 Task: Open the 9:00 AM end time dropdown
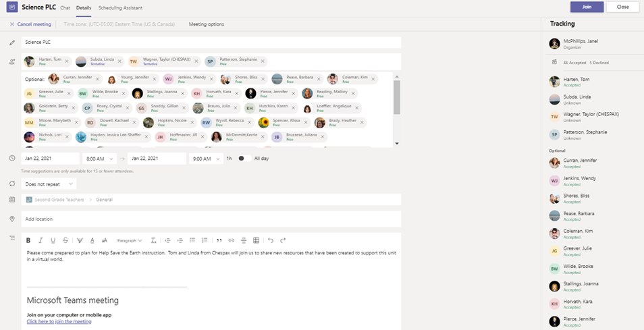click(206, 159)
